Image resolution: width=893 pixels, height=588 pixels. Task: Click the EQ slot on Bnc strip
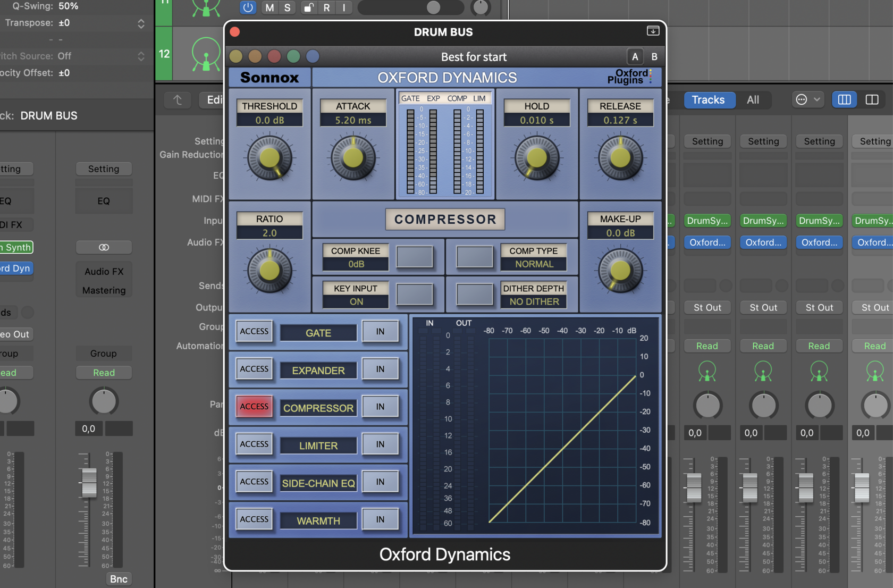pyautogui.click(x=104, y=201)
